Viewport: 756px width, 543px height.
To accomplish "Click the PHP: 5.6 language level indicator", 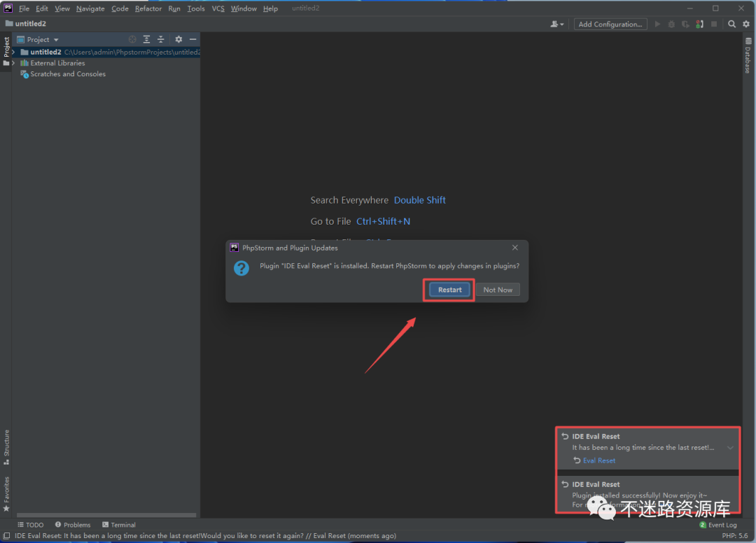I will [735, 535].
